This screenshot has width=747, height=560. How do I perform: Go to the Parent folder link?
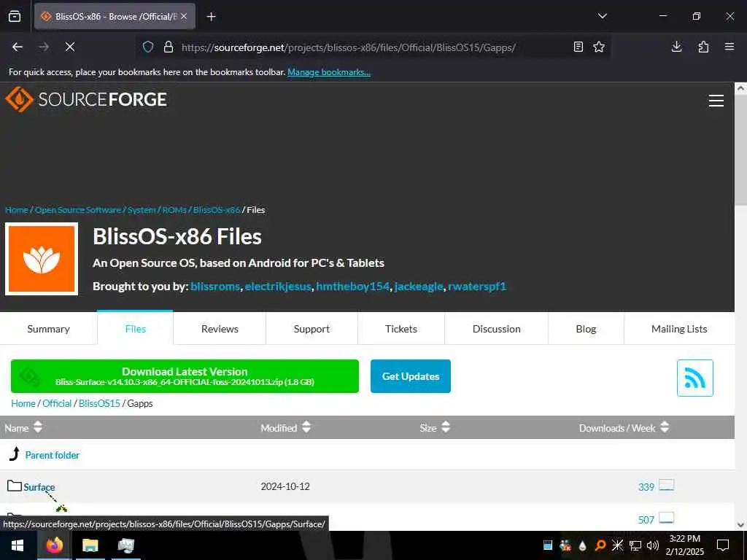click(x=53, y=455)
